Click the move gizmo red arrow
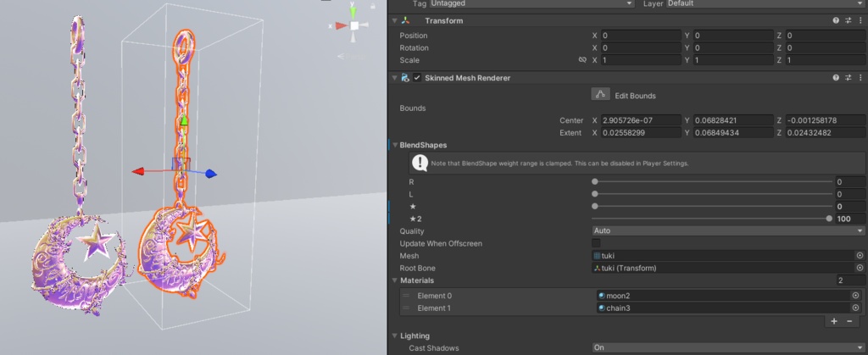The image size is (868, 355). coord(138,171)
